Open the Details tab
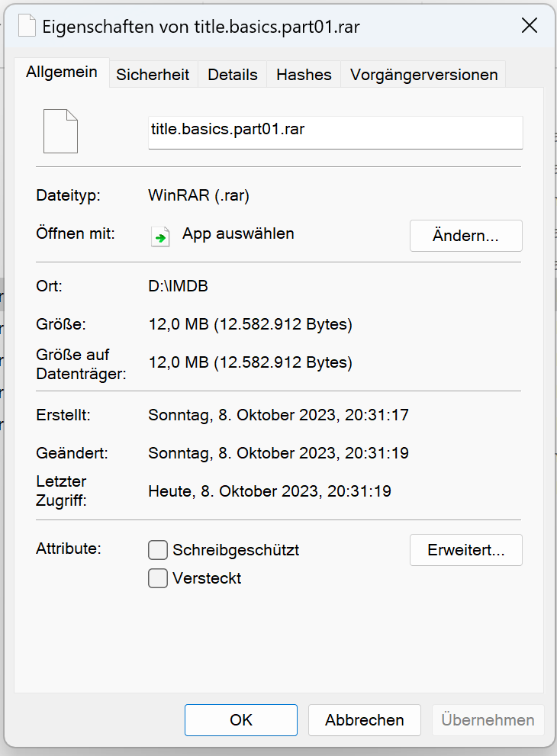 (x=233, y=75)
